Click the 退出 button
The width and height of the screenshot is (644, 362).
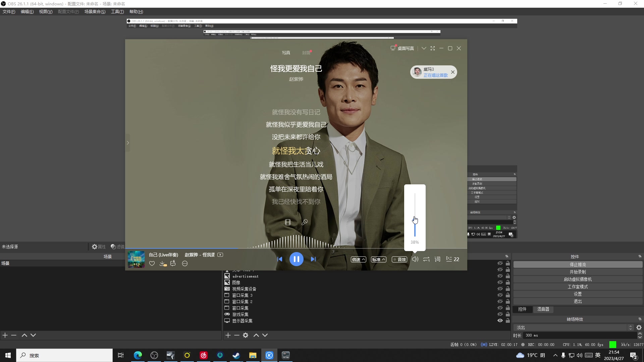point(578,301)
